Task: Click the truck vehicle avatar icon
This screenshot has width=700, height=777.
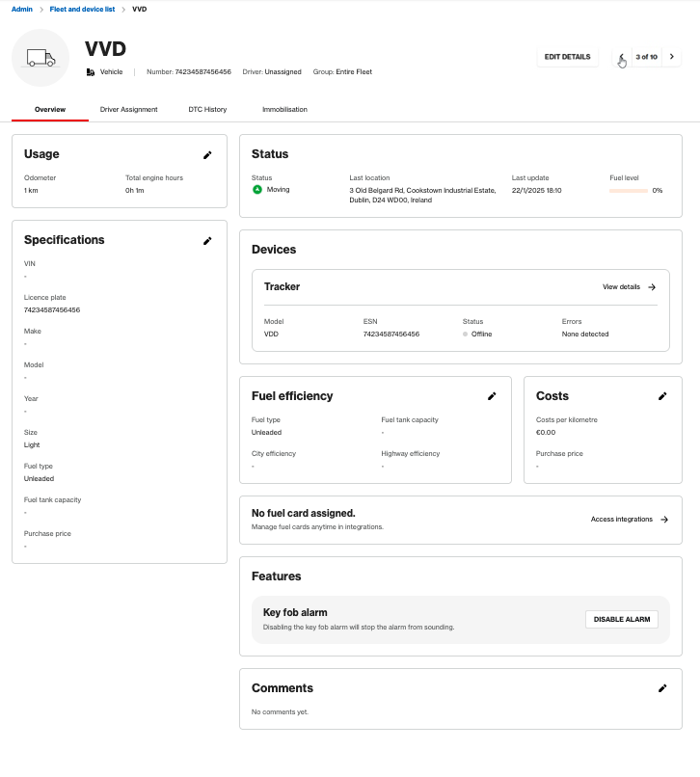Action: tap(40, 58)
